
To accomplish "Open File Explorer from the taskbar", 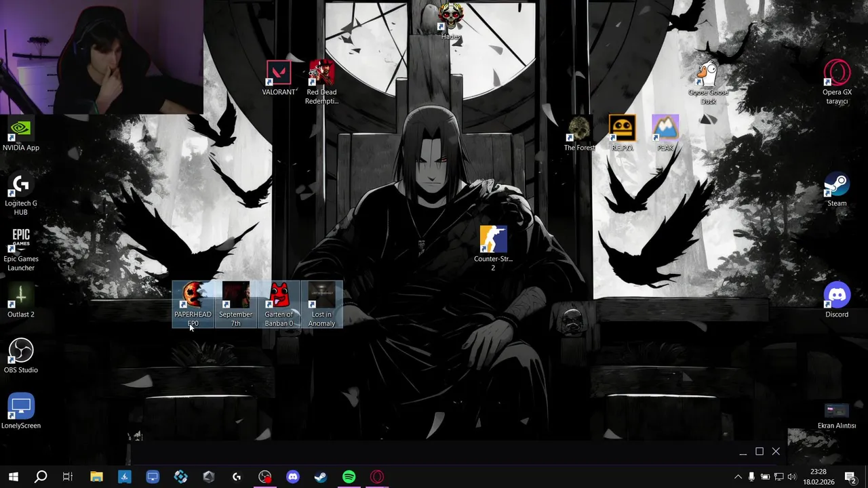I will click(x=96, y=477).
